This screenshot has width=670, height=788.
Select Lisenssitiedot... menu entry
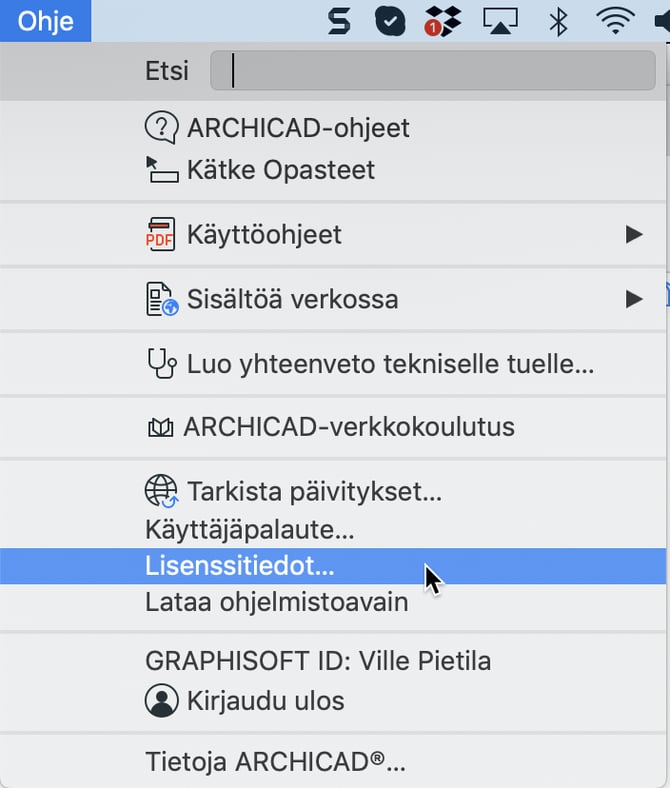point(240,565)
